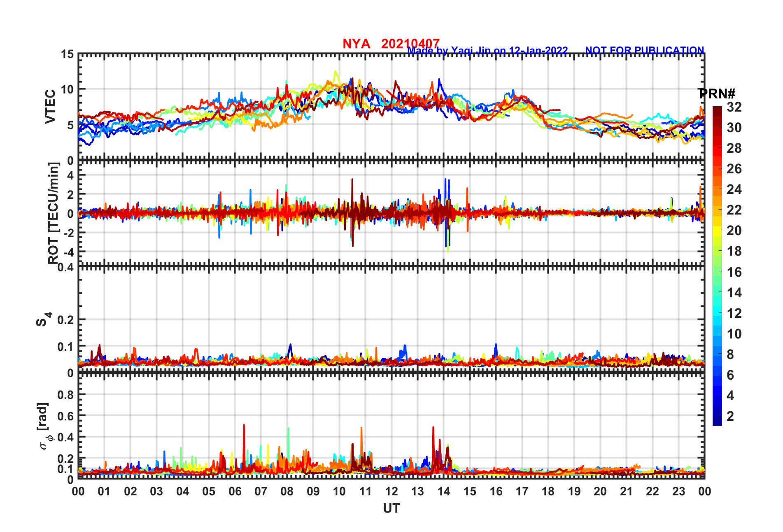Click the 'Made by Yaqi Jin on 12-Jan-2022' text
The image size is (783, 532).
tap(487, 51)
